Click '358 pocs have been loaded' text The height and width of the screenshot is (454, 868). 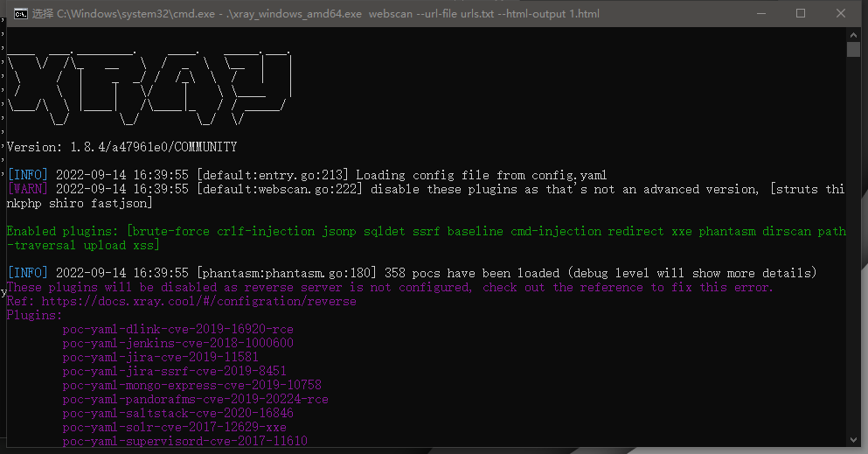[472, 274]
